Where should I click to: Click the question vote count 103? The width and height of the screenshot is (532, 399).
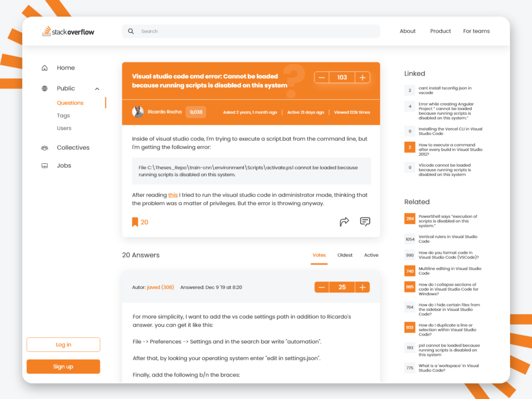point(342,77)
